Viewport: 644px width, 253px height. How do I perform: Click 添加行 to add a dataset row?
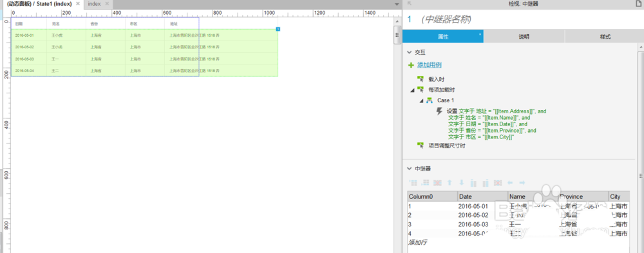[418, 242]
